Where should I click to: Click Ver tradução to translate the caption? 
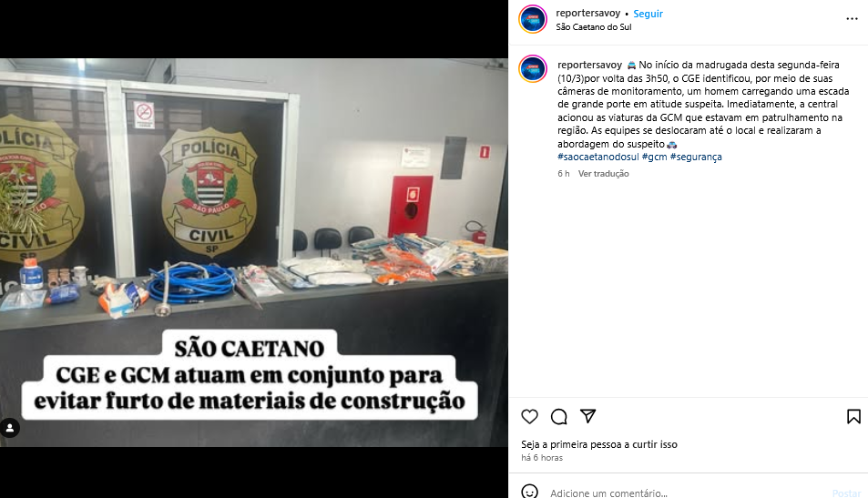click(x=603, y=174)
